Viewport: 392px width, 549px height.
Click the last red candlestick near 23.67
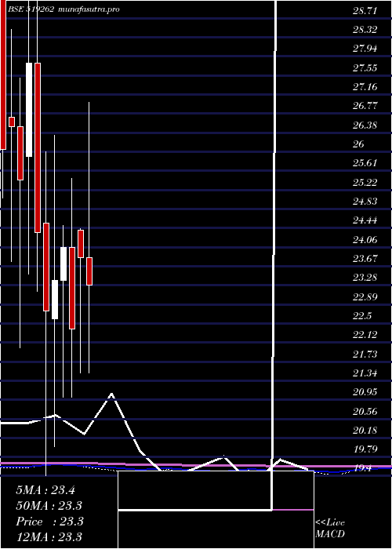[x=89, y=271]
